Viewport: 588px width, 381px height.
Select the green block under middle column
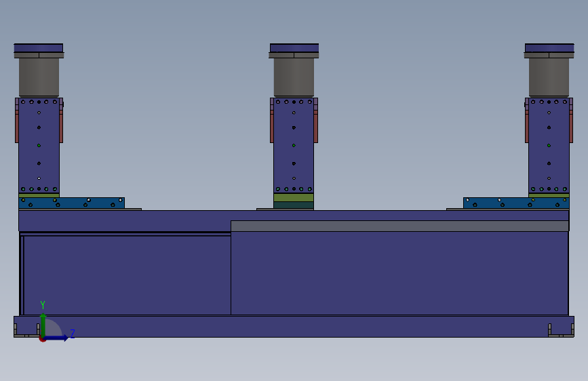(294, 197)
